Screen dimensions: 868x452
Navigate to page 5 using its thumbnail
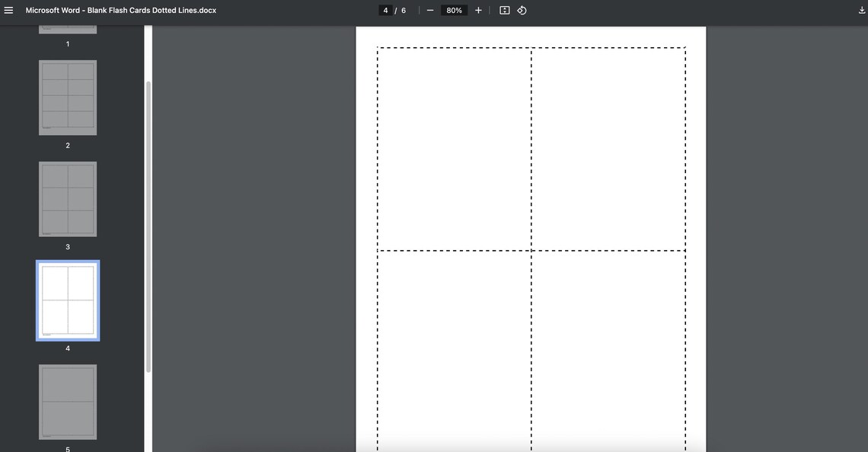coord(67,402)
